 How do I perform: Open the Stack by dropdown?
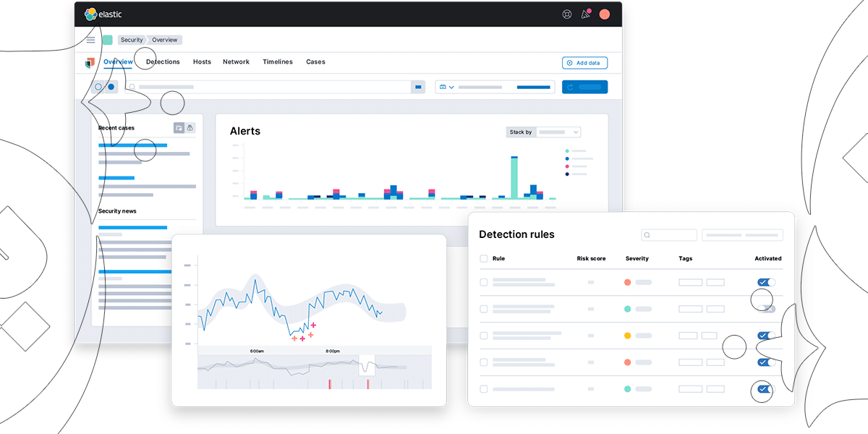click(558, 132)
